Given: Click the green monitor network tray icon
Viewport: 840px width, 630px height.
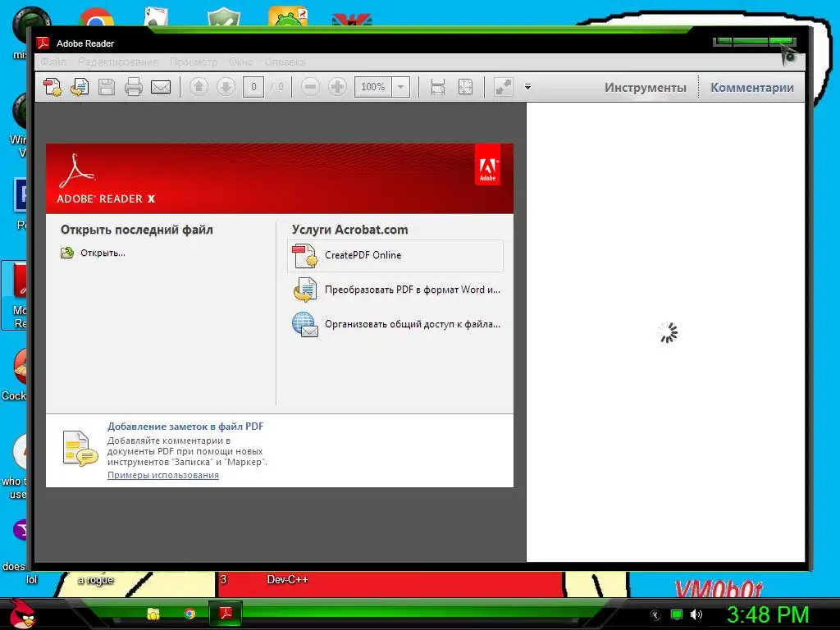Looking at the screenshot, I should click(677, 614).
